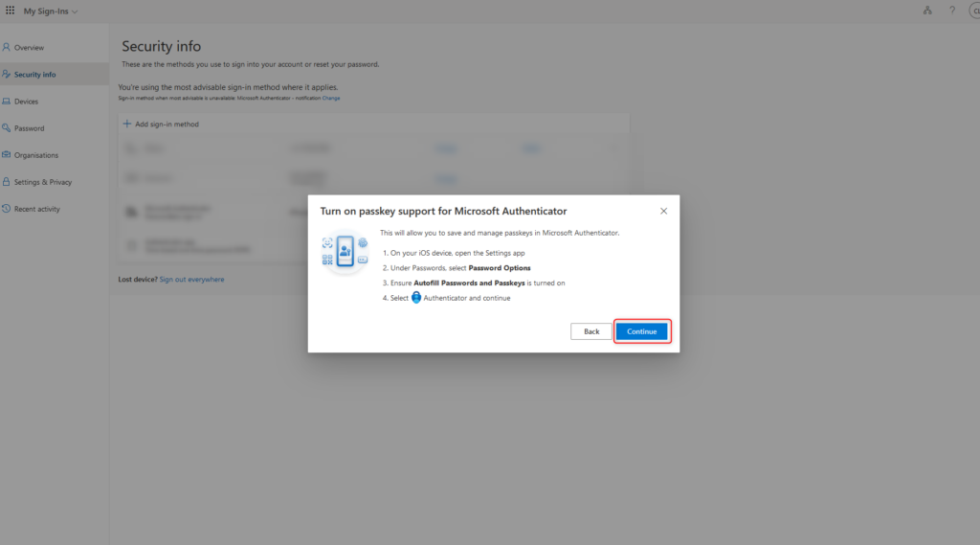Click the Continue button
This screenshot has width=980, height=545.
642,331
